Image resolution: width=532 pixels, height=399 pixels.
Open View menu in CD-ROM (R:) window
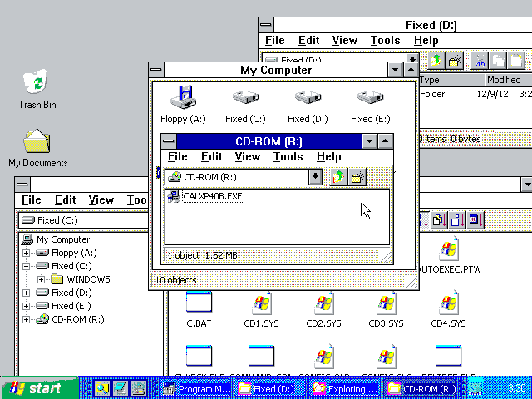[x=248, y=157]
